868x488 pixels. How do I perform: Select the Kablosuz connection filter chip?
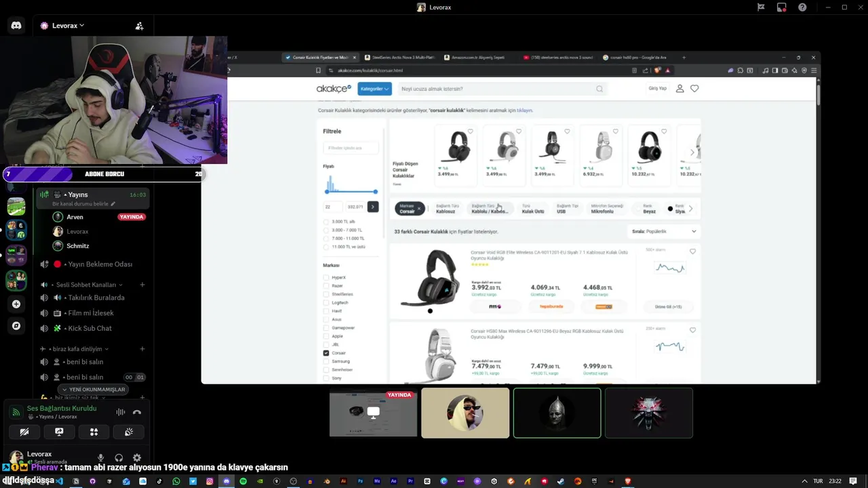point(447,209)
